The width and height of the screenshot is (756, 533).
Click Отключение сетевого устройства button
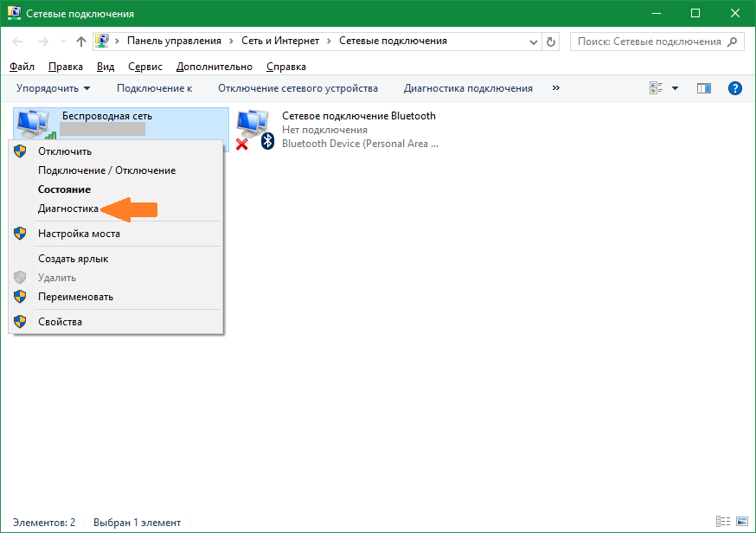pyautogui.click(x=298, y=88)
